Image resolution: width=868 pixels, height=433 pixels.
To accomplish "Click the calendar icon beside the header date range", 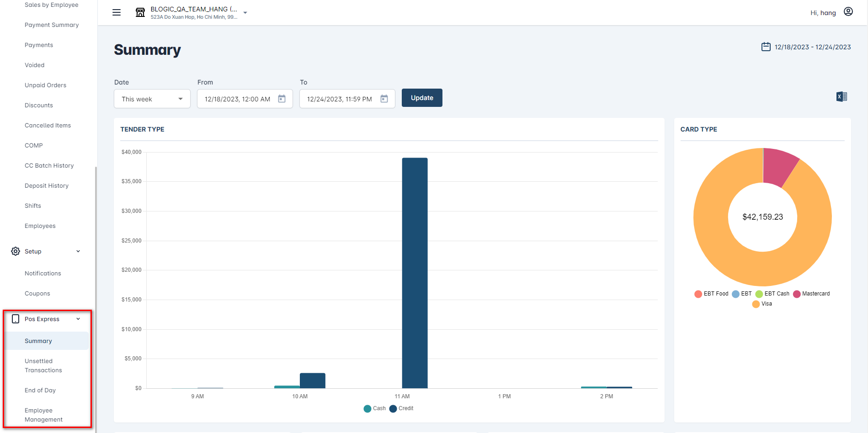I will click(766, 47).
